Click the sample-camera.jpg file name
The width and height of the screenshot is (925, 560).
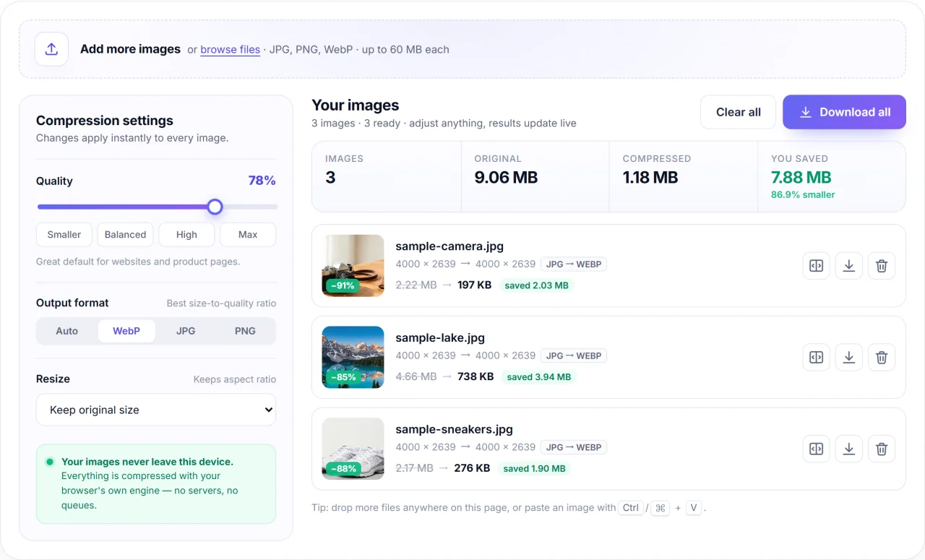point(449,246)
